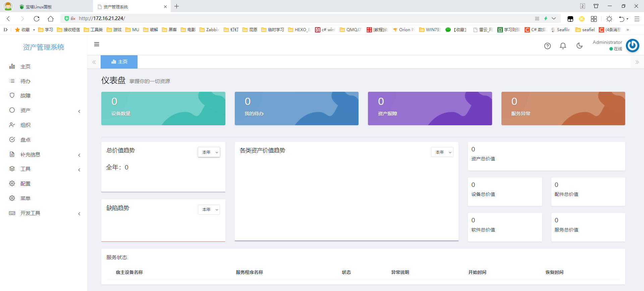Open the 设备数量 teal card
Image resolution: width=644 pixels, height=291 pixels.
(163, 108)
